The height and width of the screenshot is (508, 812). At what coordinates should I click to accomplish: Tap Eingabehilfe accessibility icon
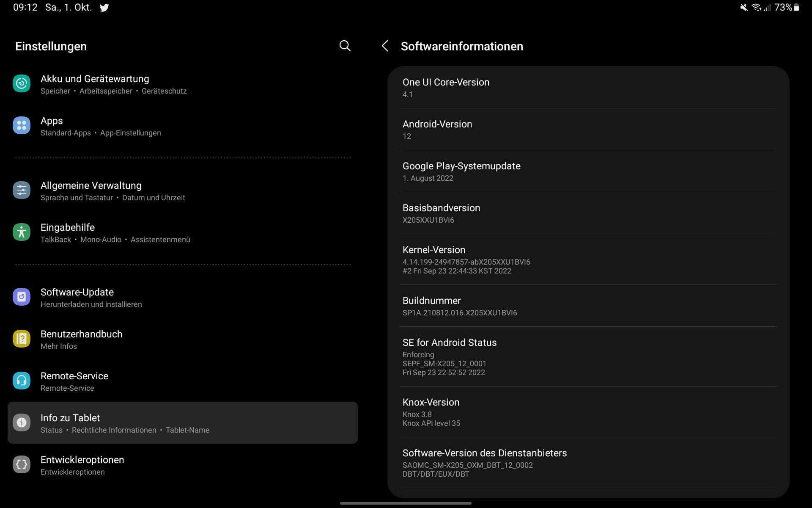[x=22, y=232]
